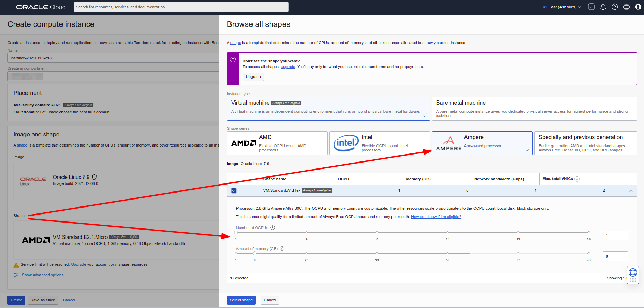Open the user profile icon
This screenshot has width=644, height=308.
coord(638,7)
